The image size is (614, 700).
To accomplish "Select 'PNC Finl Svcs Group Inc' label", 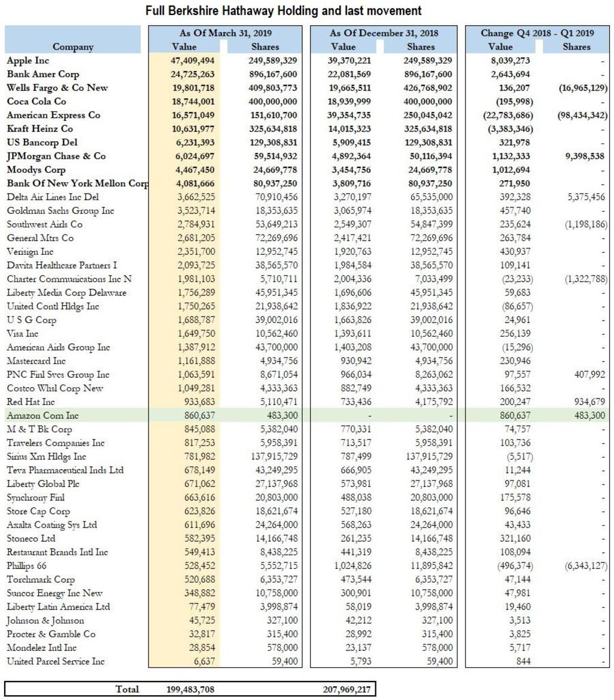I will 57,375.
